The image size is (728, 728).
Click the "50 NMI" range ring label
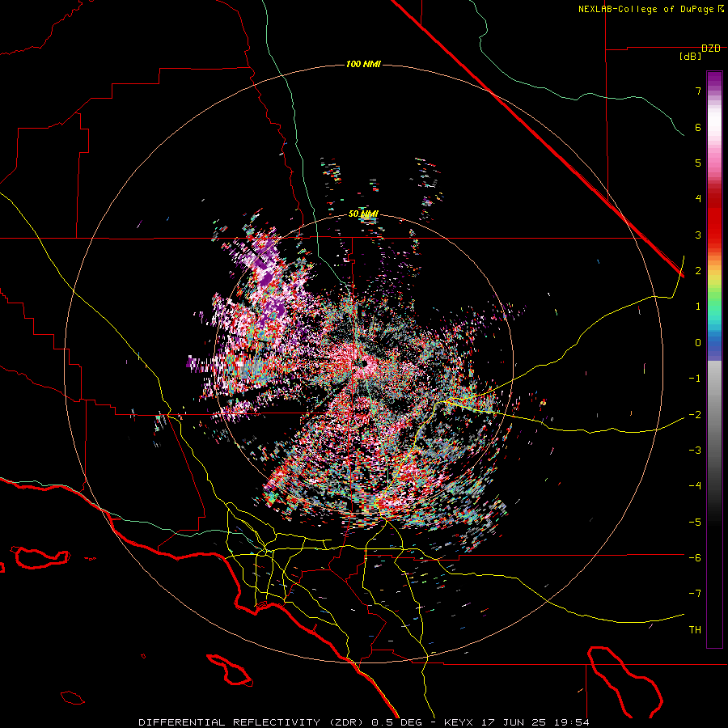[363, 214]
